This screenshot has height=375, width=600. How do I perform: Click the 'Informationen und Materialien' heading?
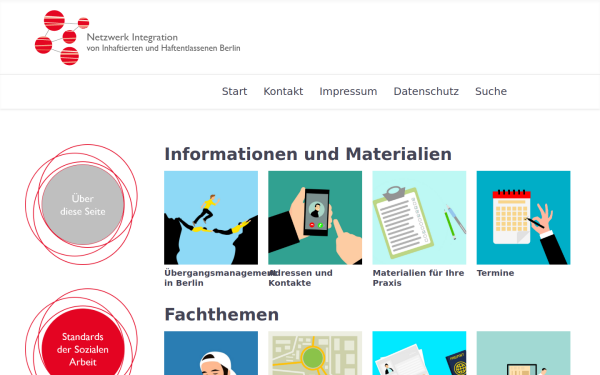pos(308,154)
